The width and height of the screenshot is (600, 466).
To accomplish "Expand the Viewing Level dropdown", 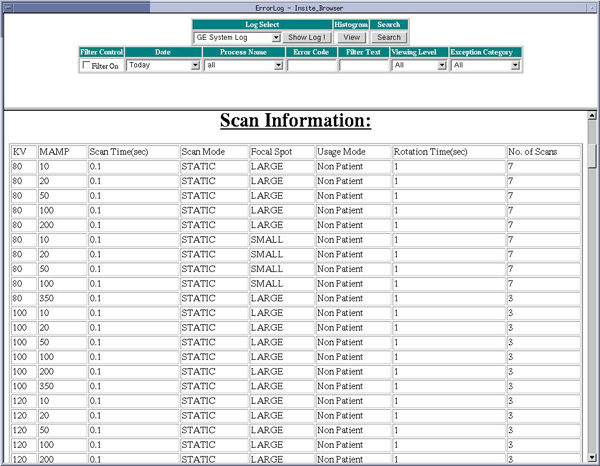I will (419, 66).
